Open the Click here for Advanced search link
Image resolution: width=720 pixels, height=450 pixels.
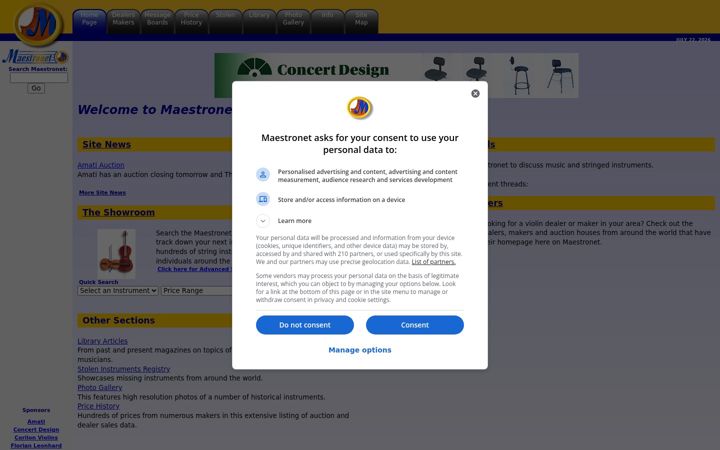195,269
